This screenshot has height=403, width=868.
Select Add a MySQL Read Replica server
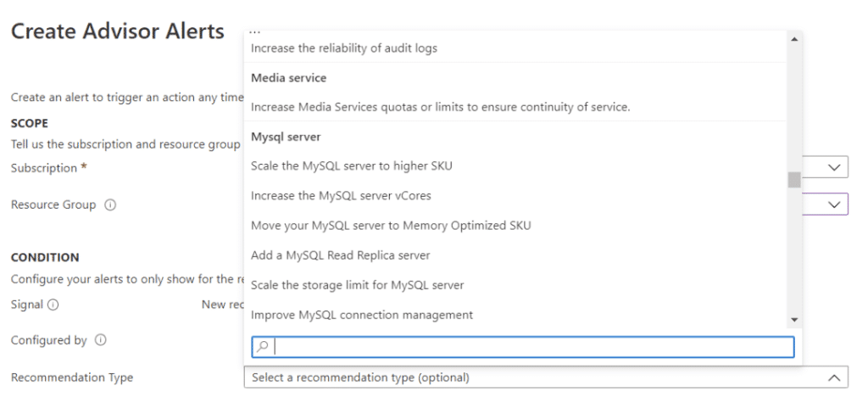340,255
